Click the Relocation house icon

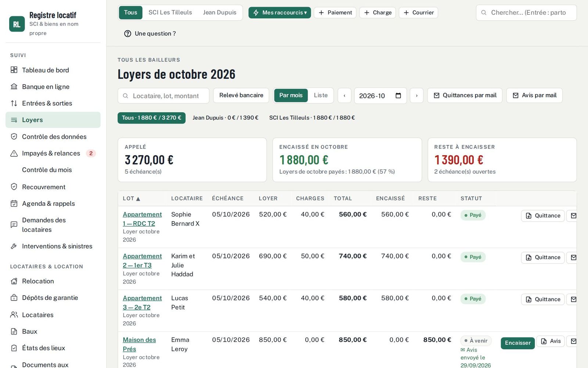pos(14,281)
